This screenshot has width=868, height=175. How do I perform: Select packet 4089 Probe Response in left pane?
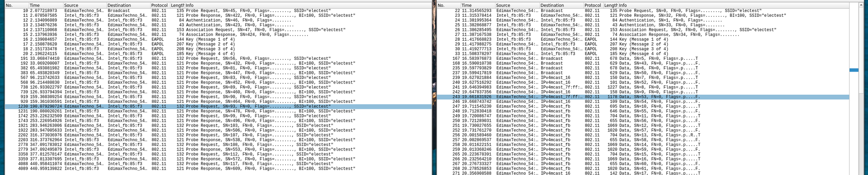[x=217, y=169]
